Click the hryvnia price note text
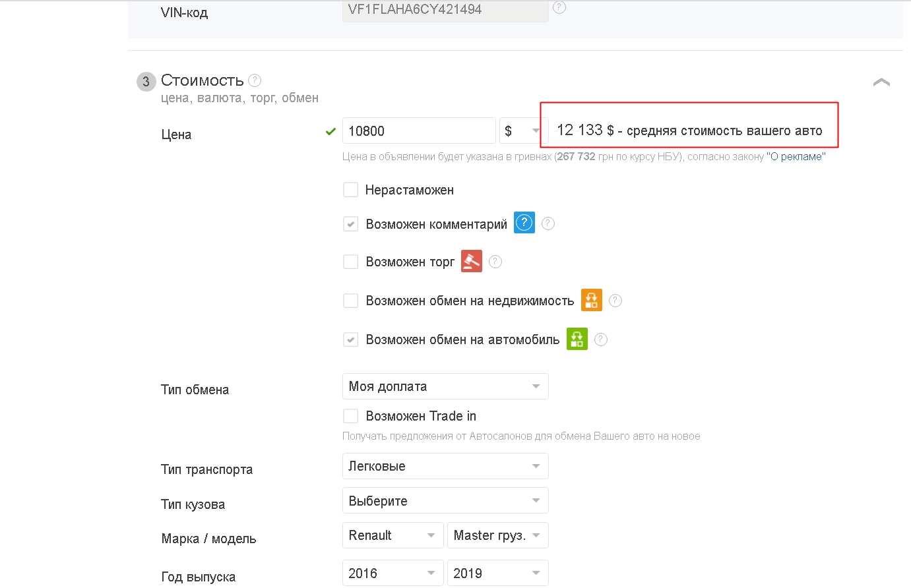Image resolution: width=911 pixels, height=588 pixels. pyautogui.click(x=584, y=157)
